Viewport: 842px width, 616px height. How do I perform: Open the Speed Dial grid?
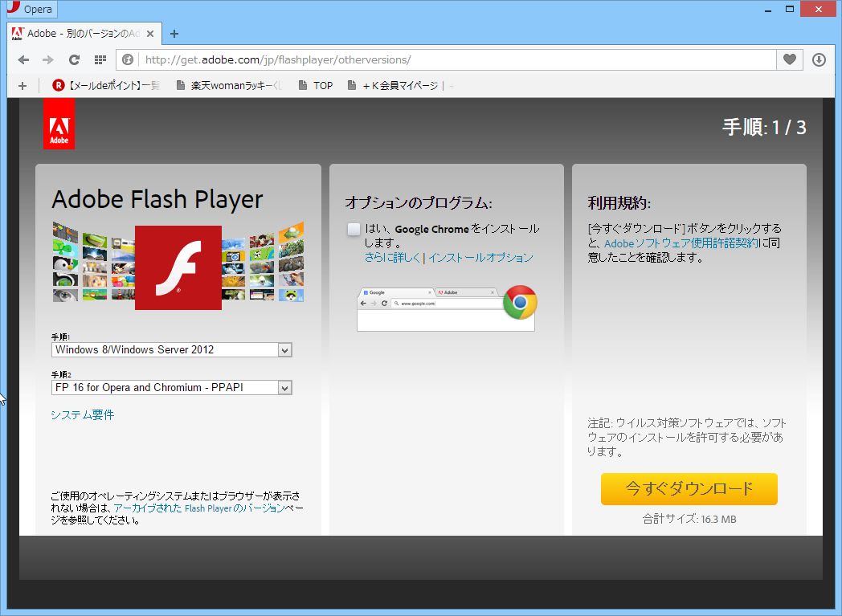(x=100, y=59)
